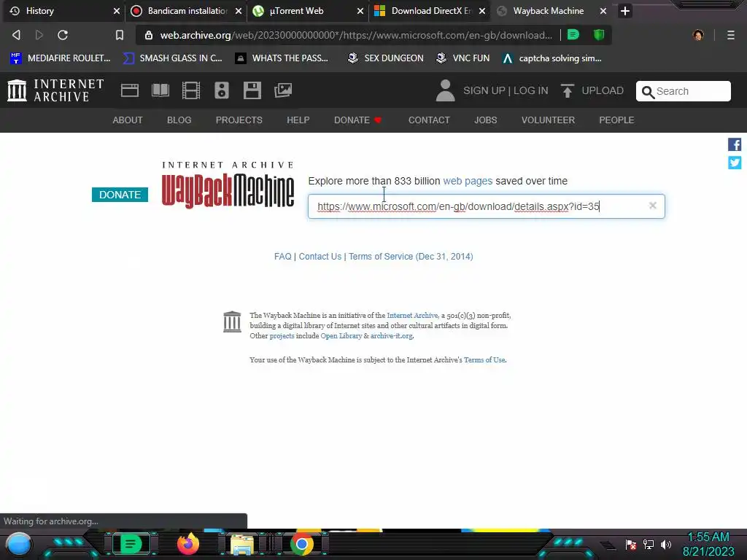The height and width of the screenshot is (560, 747).
Task: Open the Internet Archive Audio speaker icon
Action: tap(222, 90)
